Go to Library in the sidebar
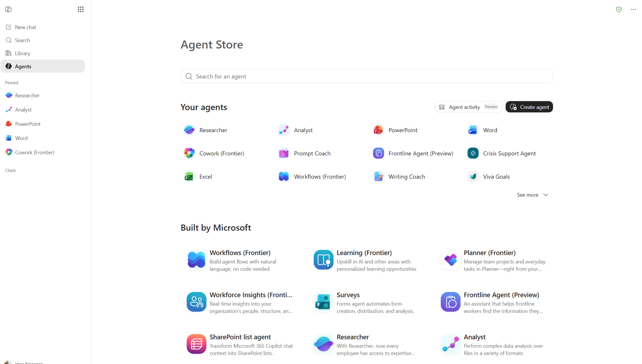The height and width of the screenshot is (364, 642). 43,53
